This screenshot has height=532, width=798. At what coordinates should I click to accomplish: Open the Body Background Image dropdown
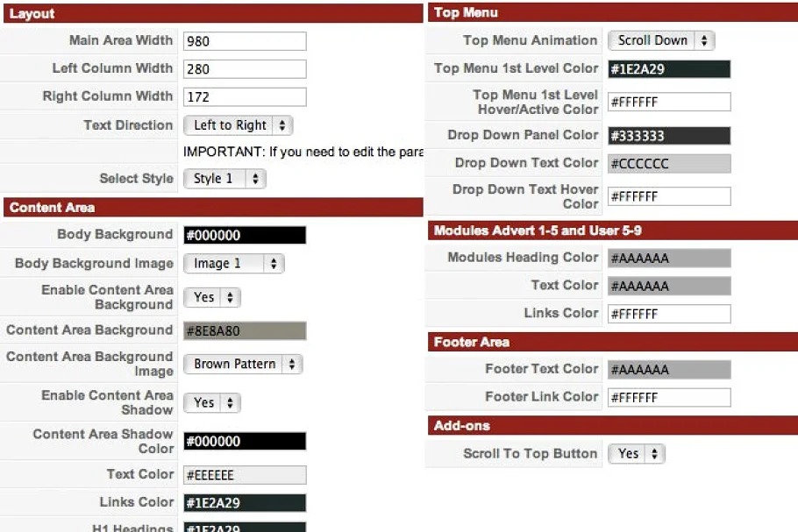pyautogui.click(x=233, y=264)
